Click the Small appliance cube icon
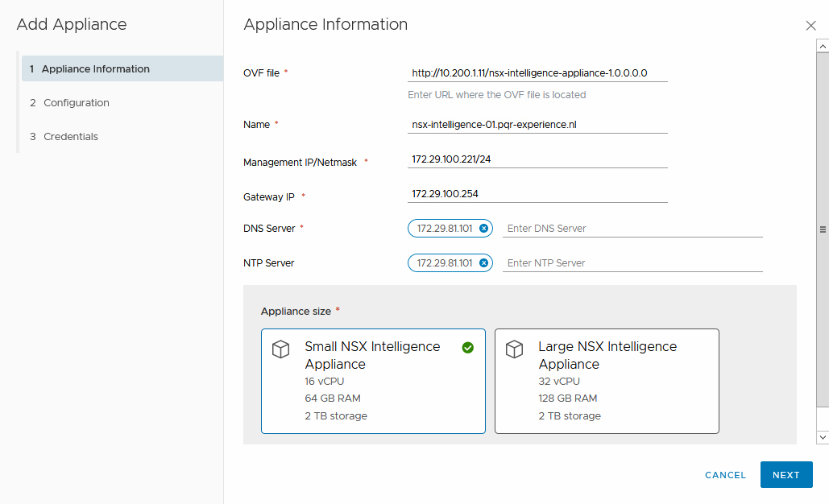Screen dimensions: 829x504 coord(280,349)
